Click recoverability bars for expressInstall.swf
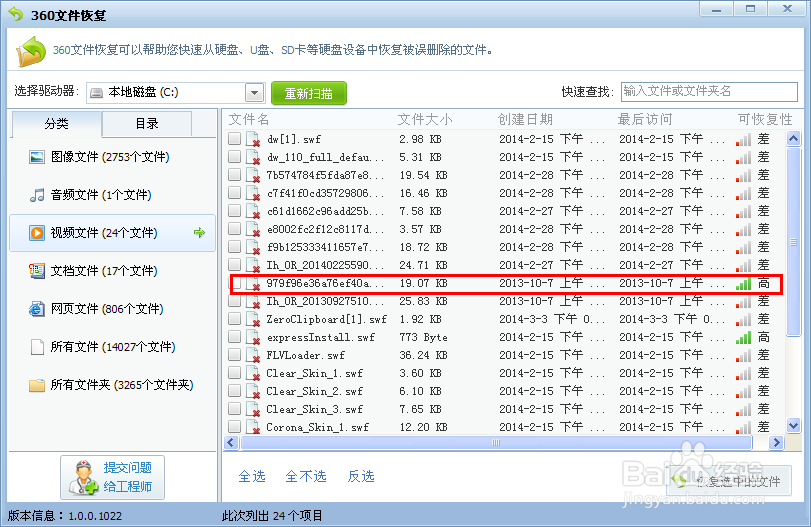The image size is (811, 527). click(743, 338)
